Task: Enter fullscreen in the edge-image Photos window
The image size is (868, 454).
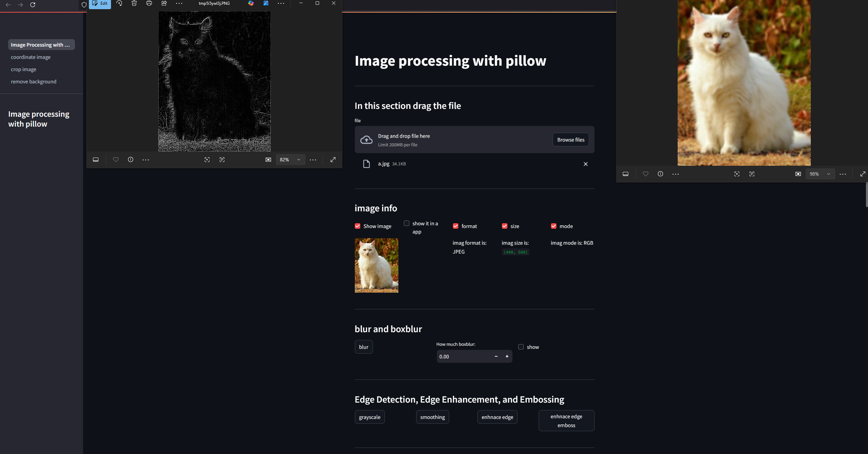Action: pyautogui.click(x=333, y=160)
